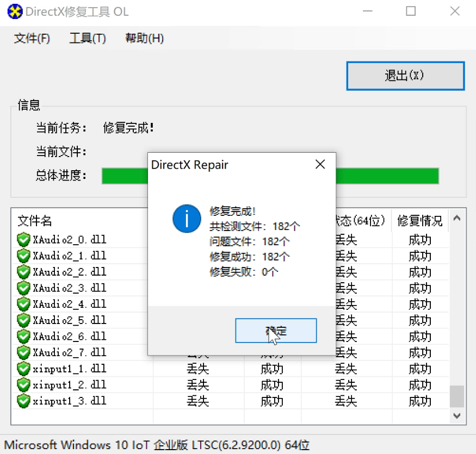Click the status bar Windows version text
This screenshot has height=454, width=476.
(x=157, y=445)
